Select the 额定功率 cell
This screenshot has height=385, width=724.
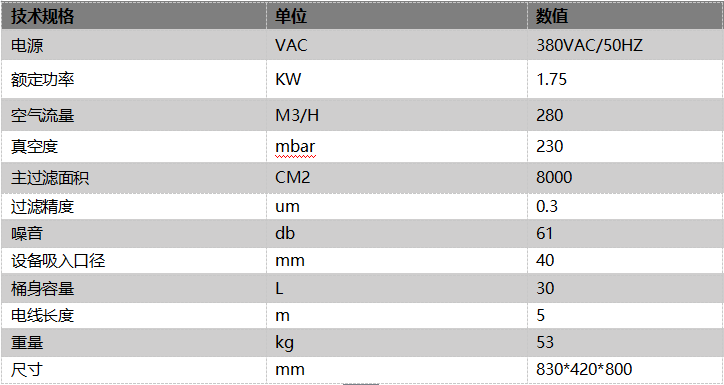(133, 79)
